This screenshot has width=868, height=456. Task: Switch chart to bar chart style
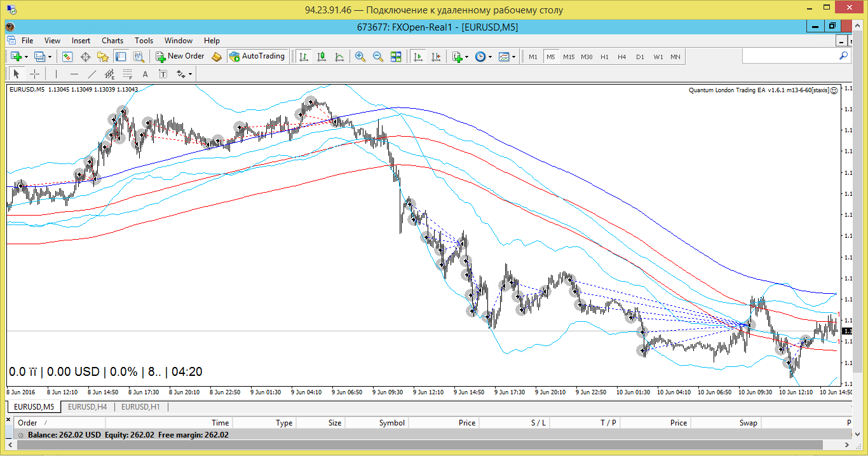coord(304,57)
